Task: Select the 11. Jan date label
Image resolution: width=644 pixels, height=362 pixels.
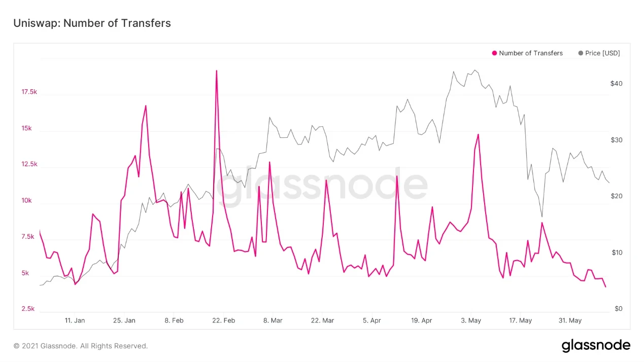Action: (x=75, y=320)
